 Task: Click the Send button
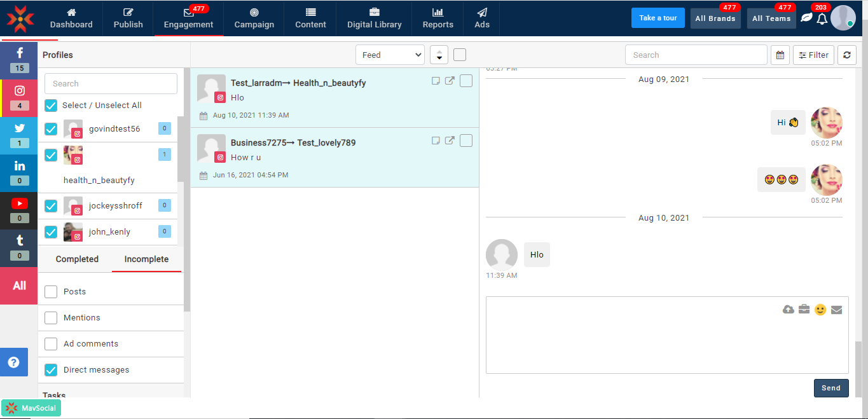click(830, 388)
